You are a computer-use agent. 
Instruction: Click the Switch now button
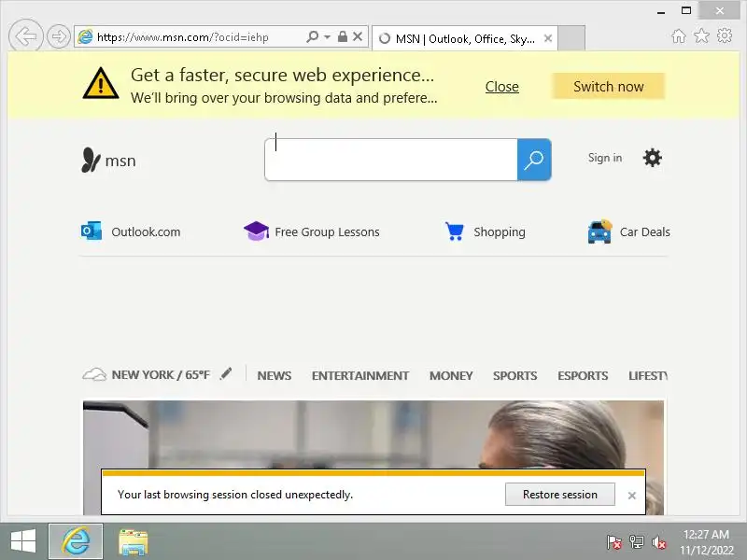(609, 86)
